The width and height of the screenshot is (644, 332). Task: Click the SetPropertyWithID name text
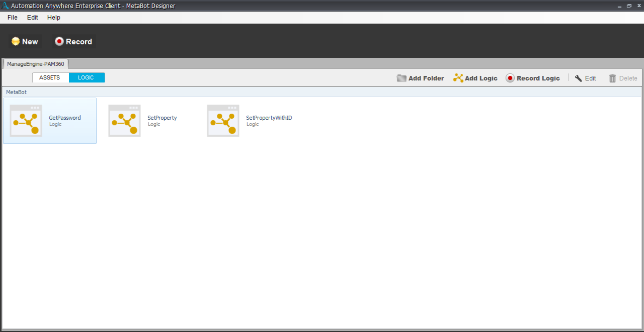269,118
